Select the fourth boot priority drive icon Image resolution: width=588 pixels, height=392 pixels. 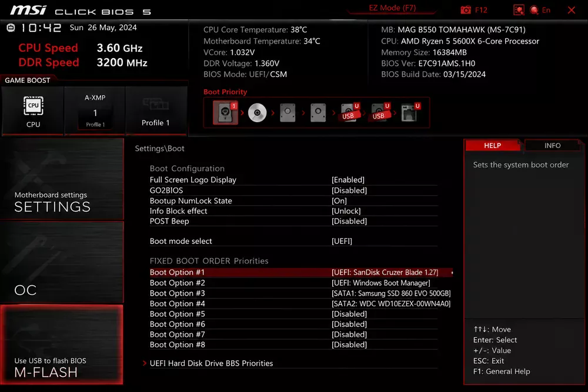coord(318,112)
